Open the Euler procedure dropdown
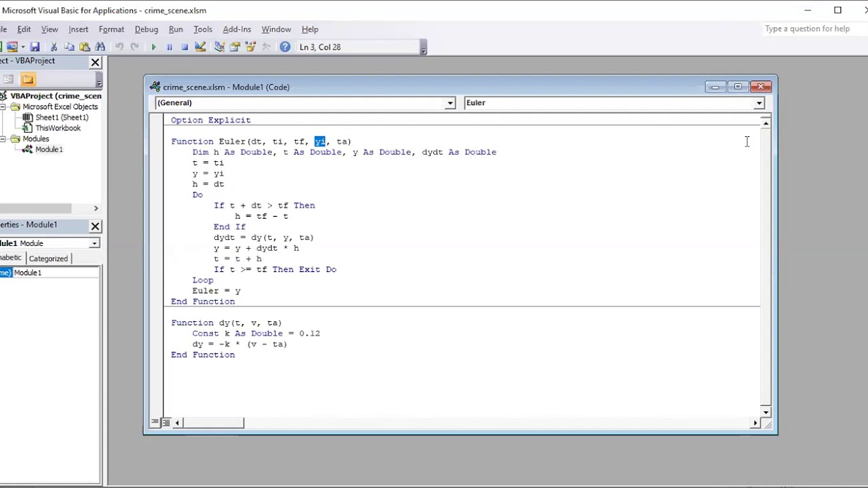 pos(759,103)
